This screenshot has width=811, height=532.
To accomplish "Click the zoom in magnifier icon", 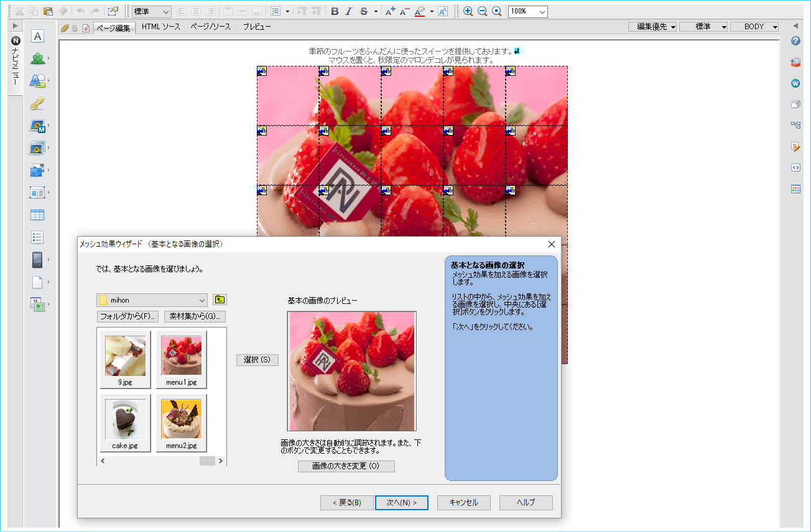I will click(x=468, y=11).
